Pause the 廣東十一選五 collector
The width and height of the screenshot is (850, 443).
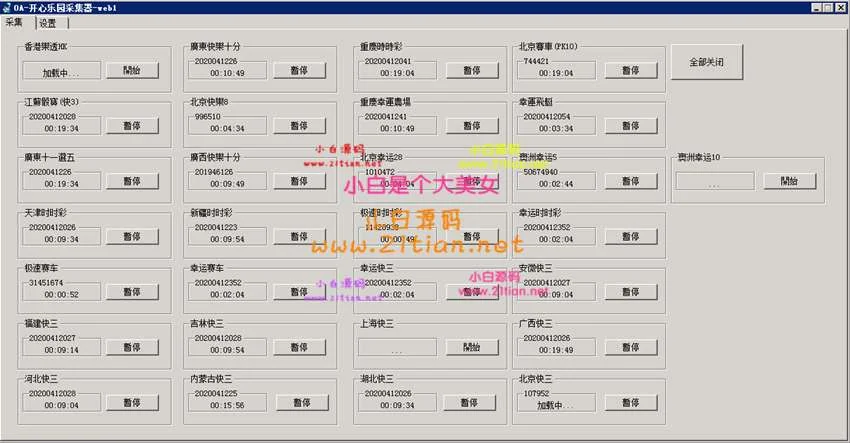[132, 182]
